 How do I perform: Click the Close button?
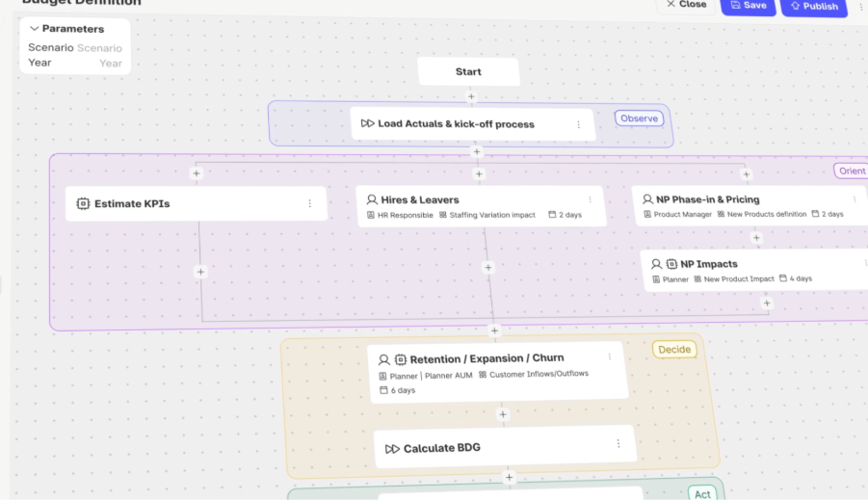coord(687,5)
